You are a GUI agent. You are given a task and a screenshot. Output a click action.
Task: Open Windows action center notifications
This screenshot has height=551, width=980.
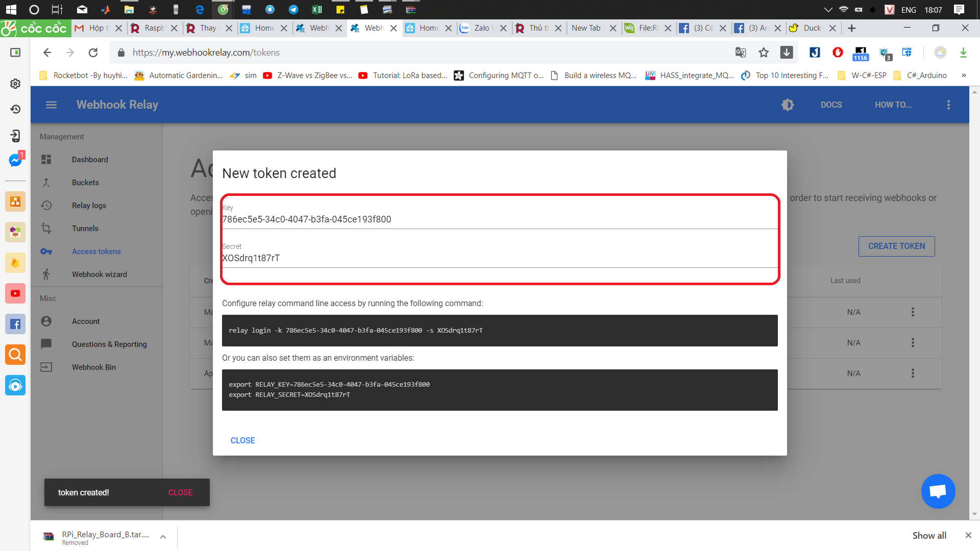click(959, 9)
